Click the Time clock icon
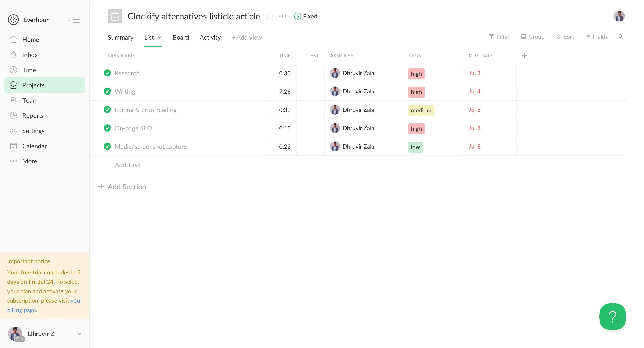644x348 pixels. 13,70
